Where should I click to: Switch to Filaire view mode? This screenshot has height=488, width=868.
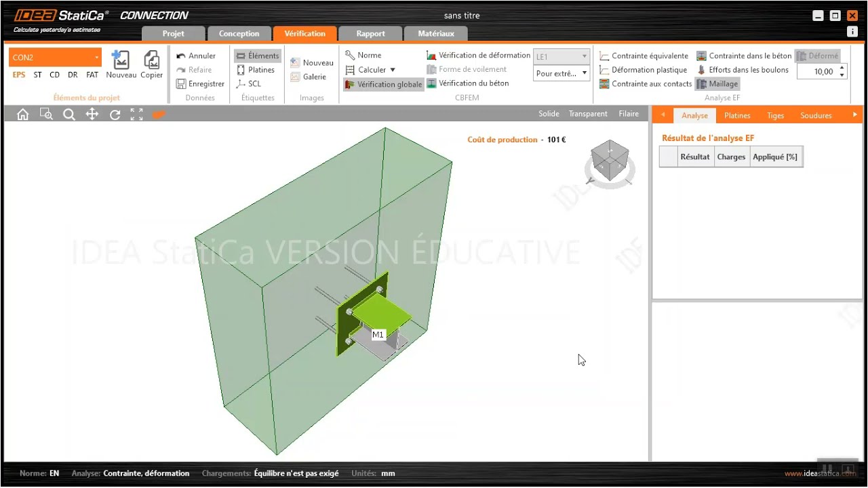(629, 114)
